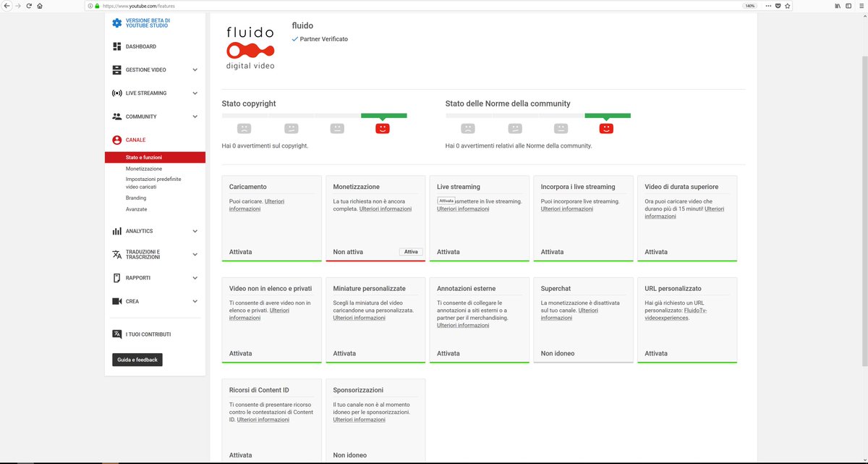The width and height of the screenshot is (868, 464).
Task: Click the YouTube Studio beta gear icon
Action: [116, 23]
